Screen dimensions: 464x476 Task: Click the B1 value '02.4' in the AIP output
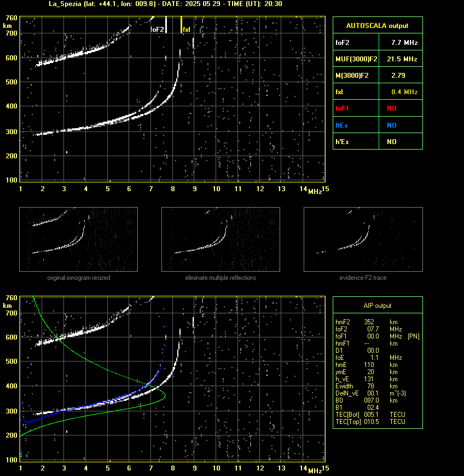pos(373,408)
